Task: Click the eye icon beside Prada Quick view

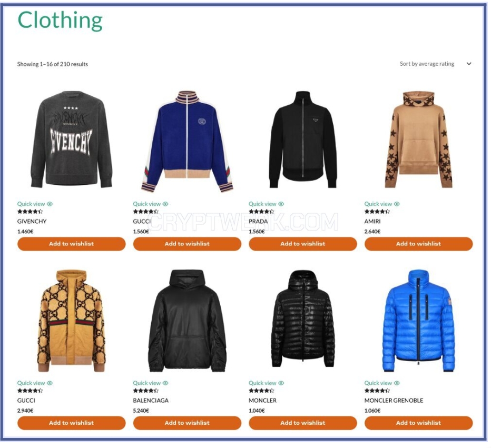Action: click(281, 204)
